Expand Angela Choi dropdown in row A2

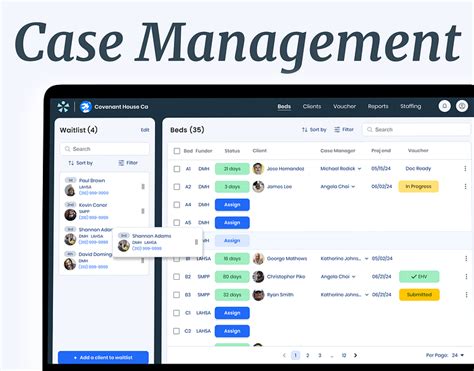pos(353,187)
